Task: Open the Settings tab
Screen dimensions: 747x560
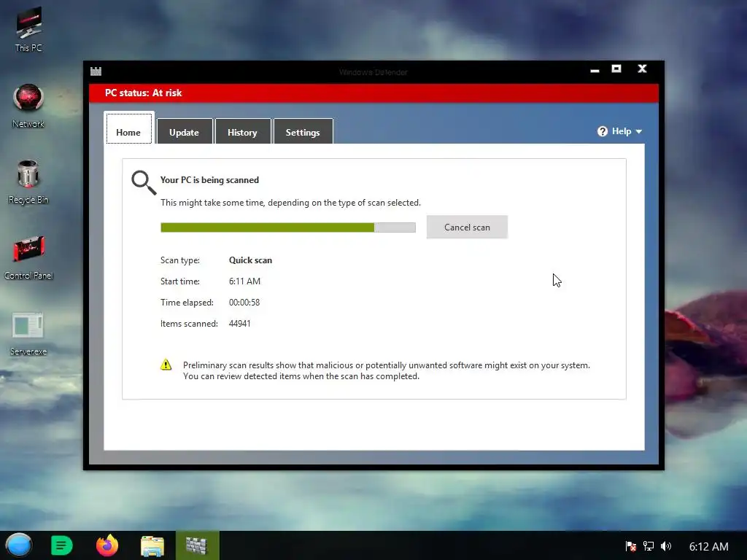Action: [303, 131]
